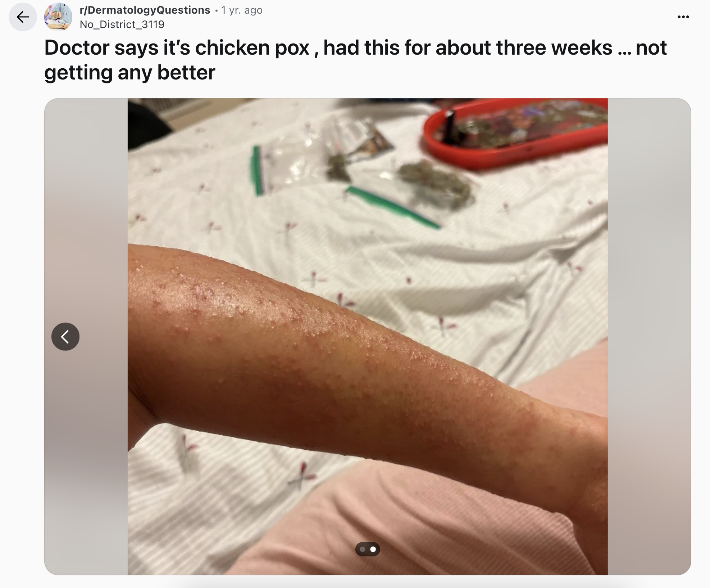Open r/DermatologyQuestions community link

coord(145,10)
